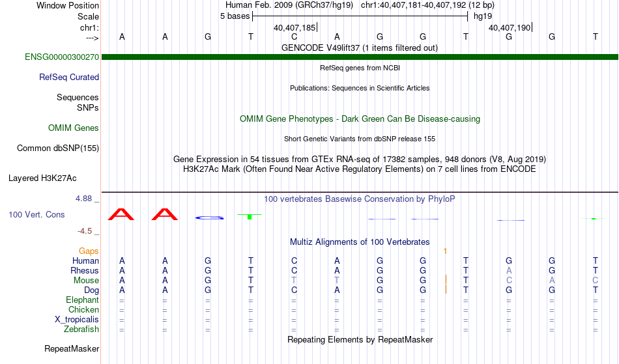The width and height of the screenshot is (619, 364).
Task: Click the 5 bases scale bar
Action: pyautogui.click(x=360, y=16)
